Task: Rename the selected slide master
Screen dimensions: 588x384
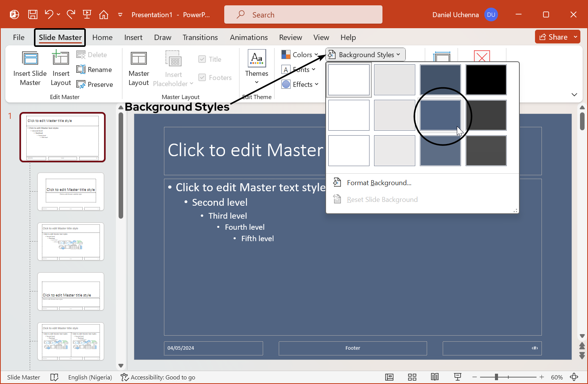Action: click(x=95, y=70)
